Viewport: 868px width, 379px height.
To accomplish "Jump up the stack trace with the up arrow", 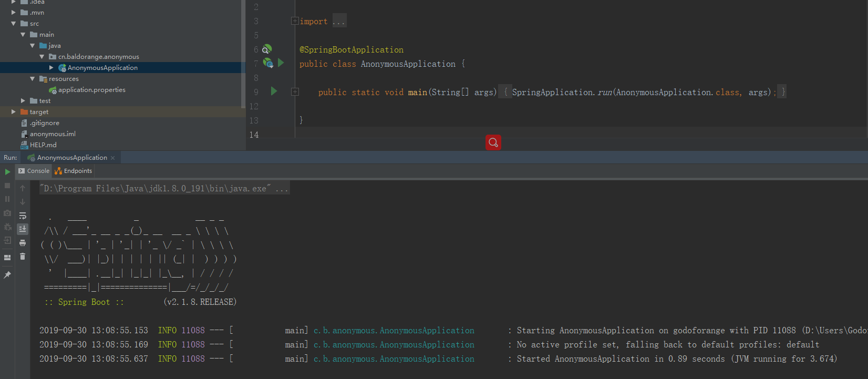I will [x=23, y=188].
